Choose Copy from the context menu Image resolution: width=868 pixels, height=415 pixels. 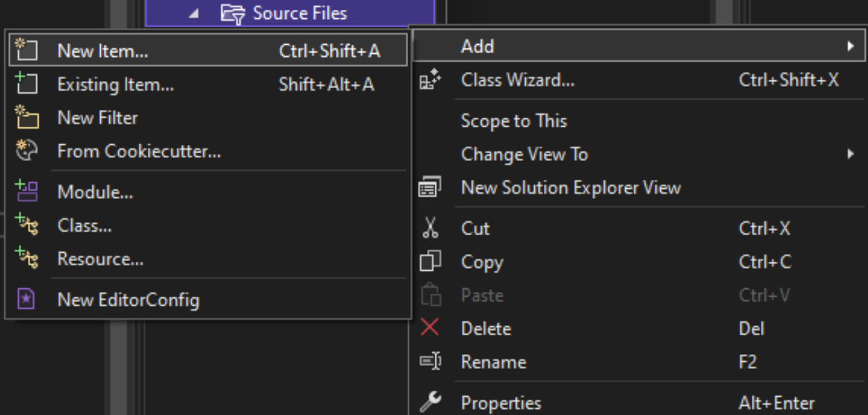[482, 262]
